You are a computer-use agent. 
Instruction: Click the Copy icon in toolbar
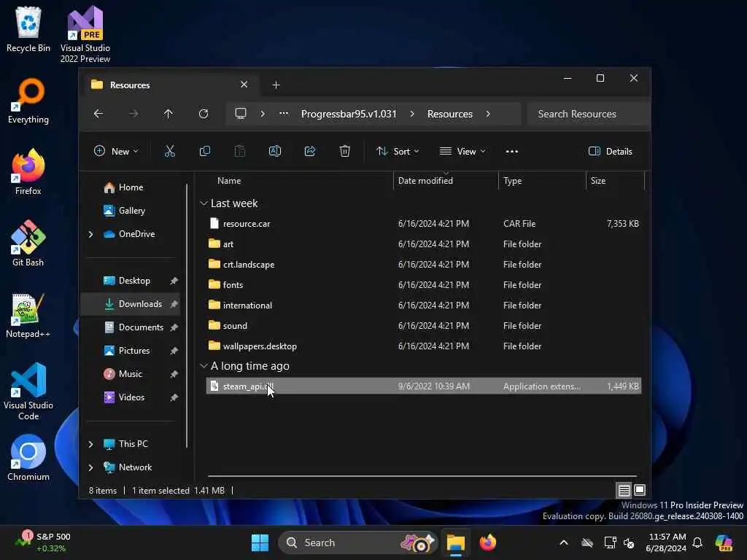point(205,152)
